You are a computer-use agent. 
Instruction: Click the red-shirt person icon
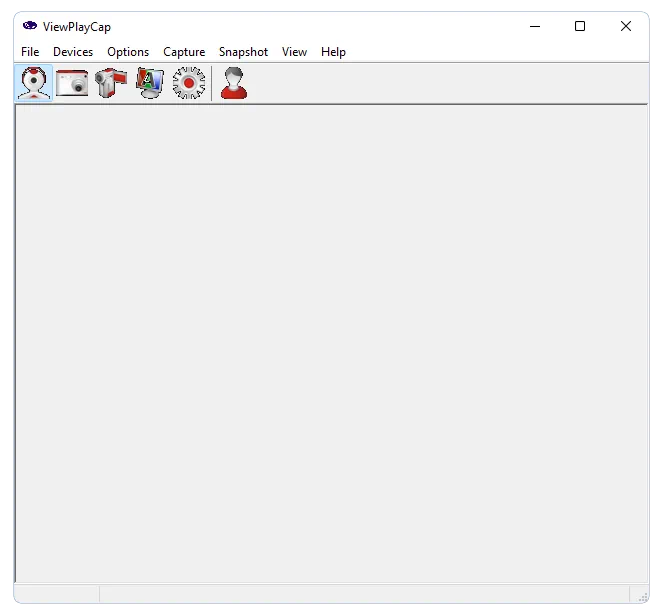point(234,83)
